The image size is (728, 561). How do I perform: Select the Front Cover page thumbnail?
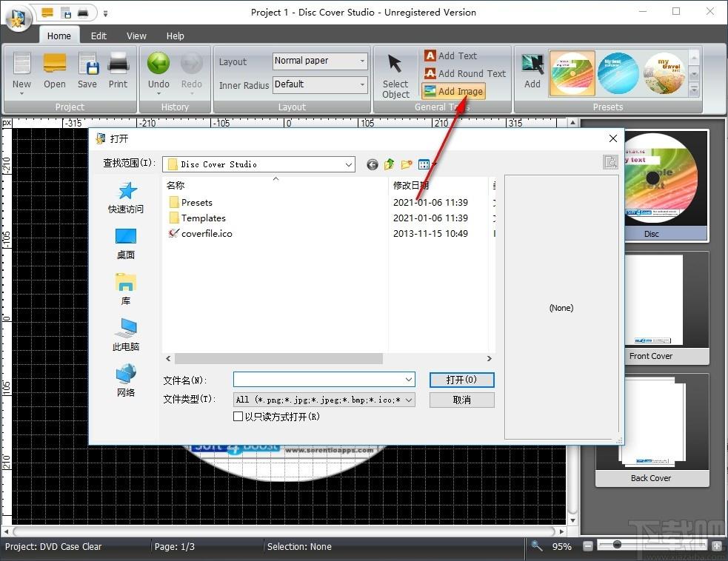pos(652,308)
